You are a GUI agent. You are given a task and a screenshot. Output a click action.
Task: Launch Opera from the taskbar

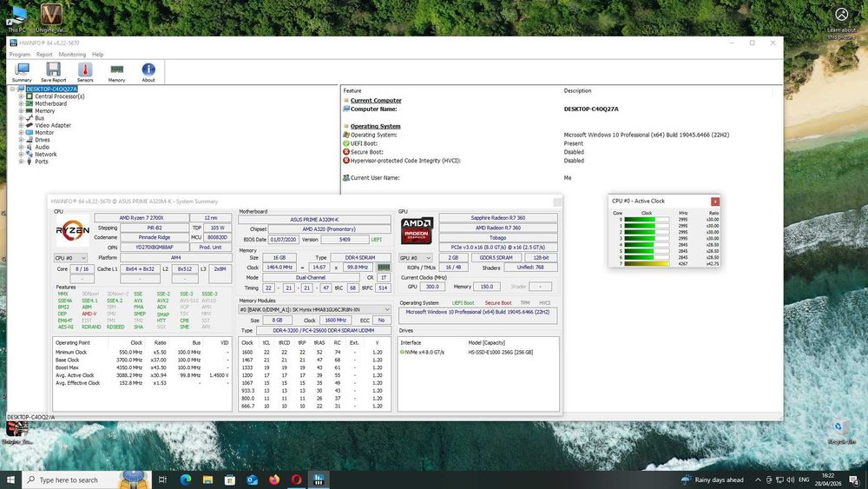click(x=296, y=479)
